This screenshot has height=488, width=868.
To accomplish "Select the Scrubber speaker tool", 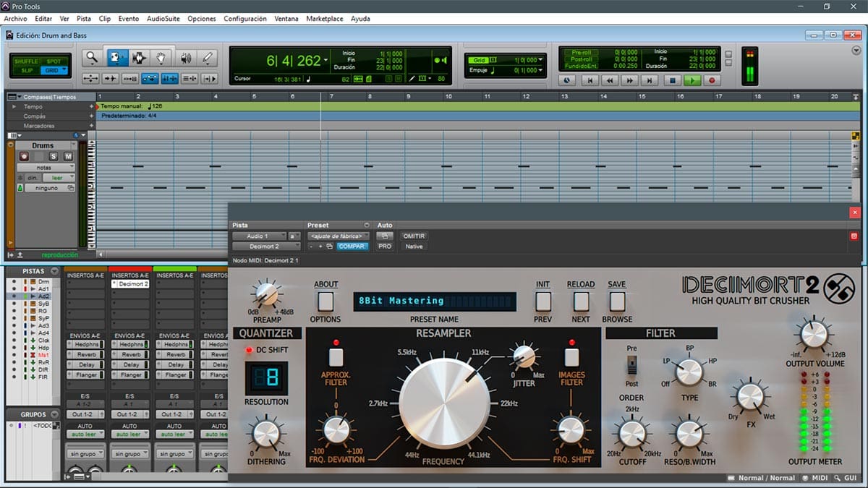I will click(186, 58).
